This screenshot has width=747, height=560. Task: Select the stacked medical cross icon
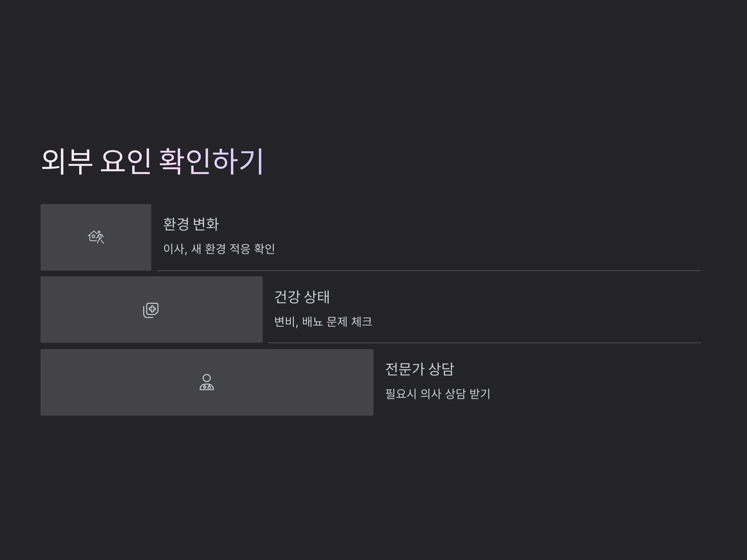pos(151,310)
